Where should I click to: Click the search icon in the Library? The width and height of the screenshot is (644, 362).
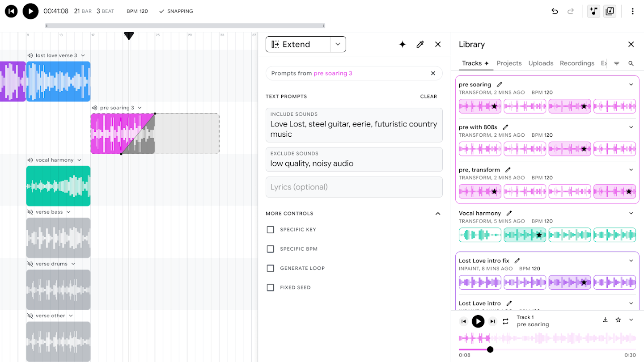click(x=631, y=63)
